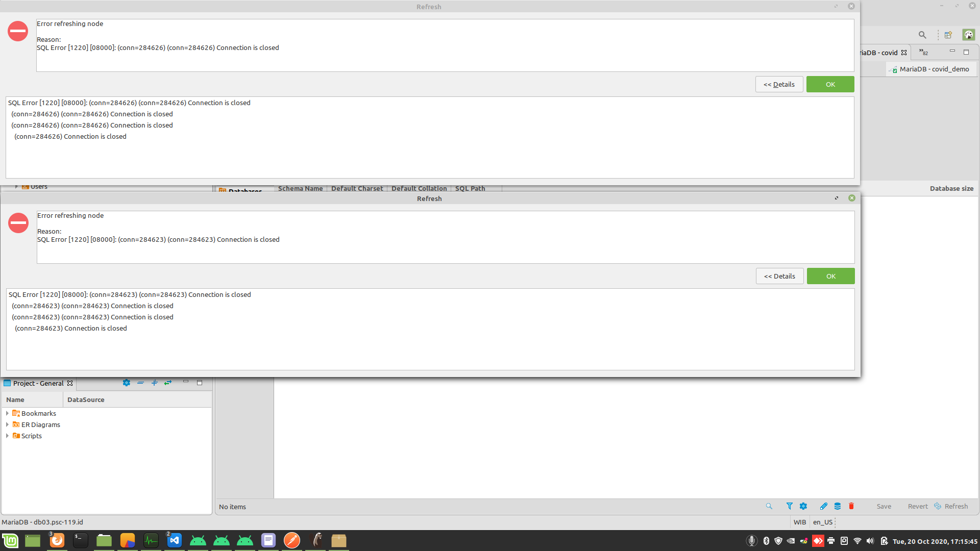Click the search magnifier in results status bar

(x=769, y=506)
